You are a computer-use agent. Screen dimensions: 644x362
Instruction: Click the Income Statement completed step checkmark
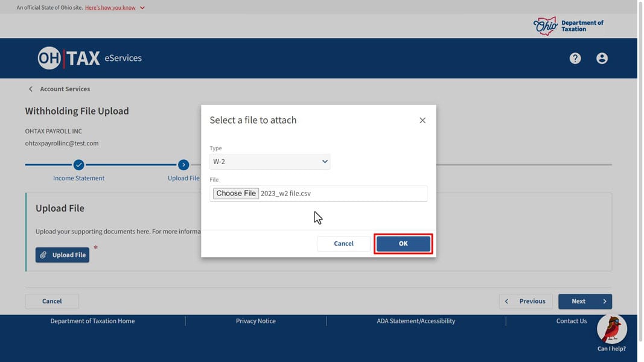[x=78, y=165]
